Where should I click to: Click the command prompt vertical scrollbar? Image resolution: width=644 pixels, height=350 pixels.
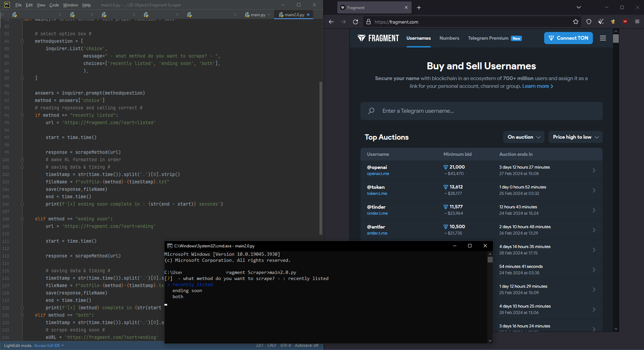tap(490, 296)
